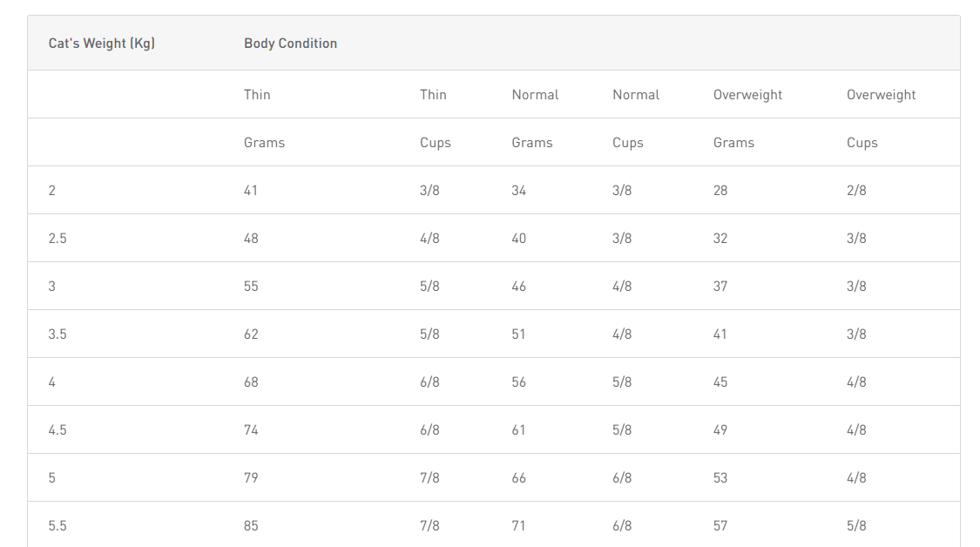Select Overweight grams value 57 for 5.5 kg
The height and width of the screenshot is (547, 980).
(720, 526)
